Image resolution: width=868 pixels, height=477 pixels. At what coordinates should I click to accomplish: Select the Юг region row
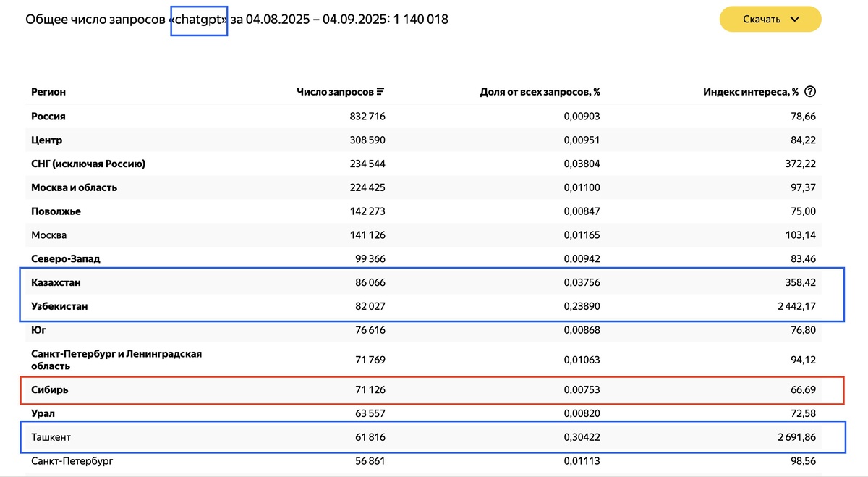tap(423, 330)
